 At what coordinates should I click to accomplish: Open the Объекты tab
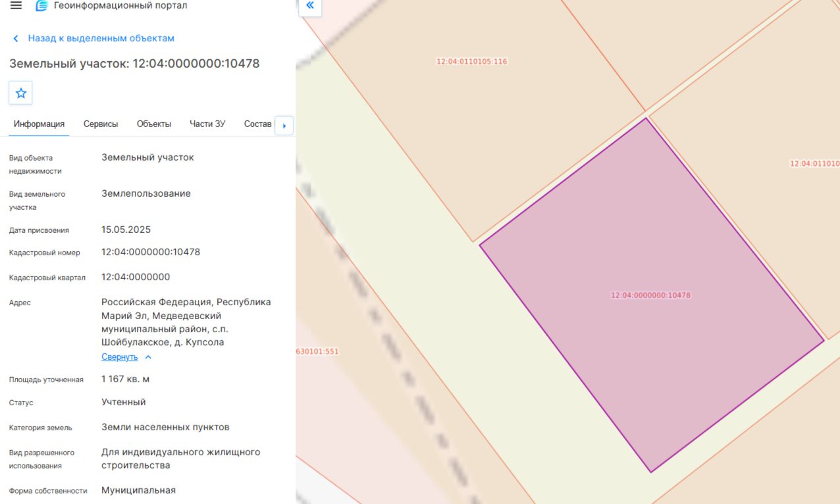click(154, 124)
